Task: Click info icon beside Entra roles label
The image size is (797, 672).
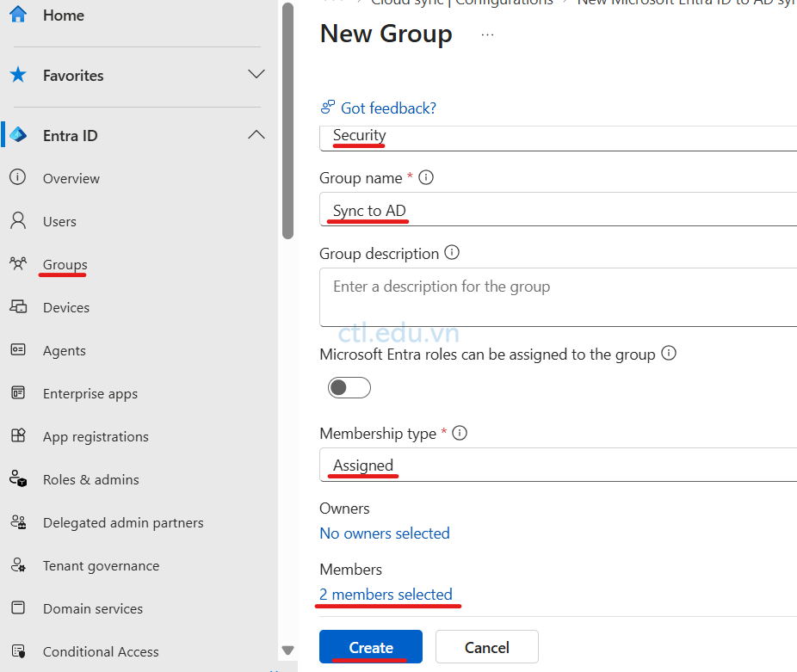Action: pyautogui.click(x=669, y=353)
